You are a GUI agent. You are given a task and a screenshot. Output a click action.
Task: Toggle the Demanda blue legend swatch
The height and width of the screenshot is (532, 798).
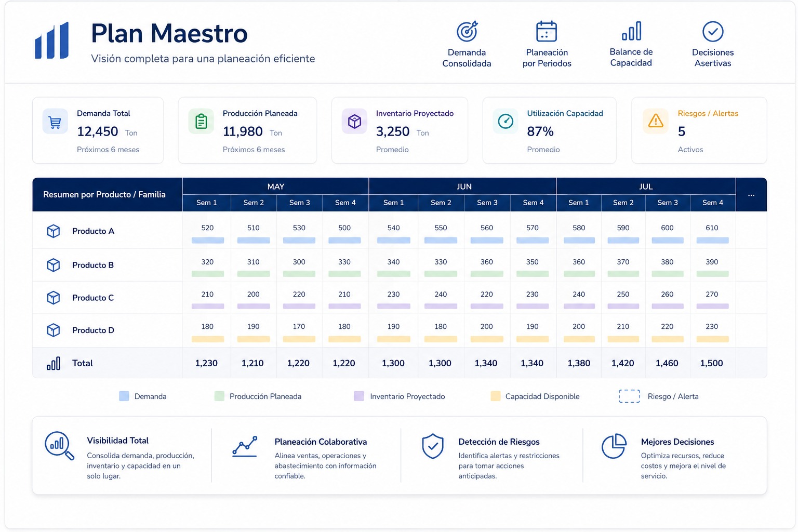(x=124, y=396)
